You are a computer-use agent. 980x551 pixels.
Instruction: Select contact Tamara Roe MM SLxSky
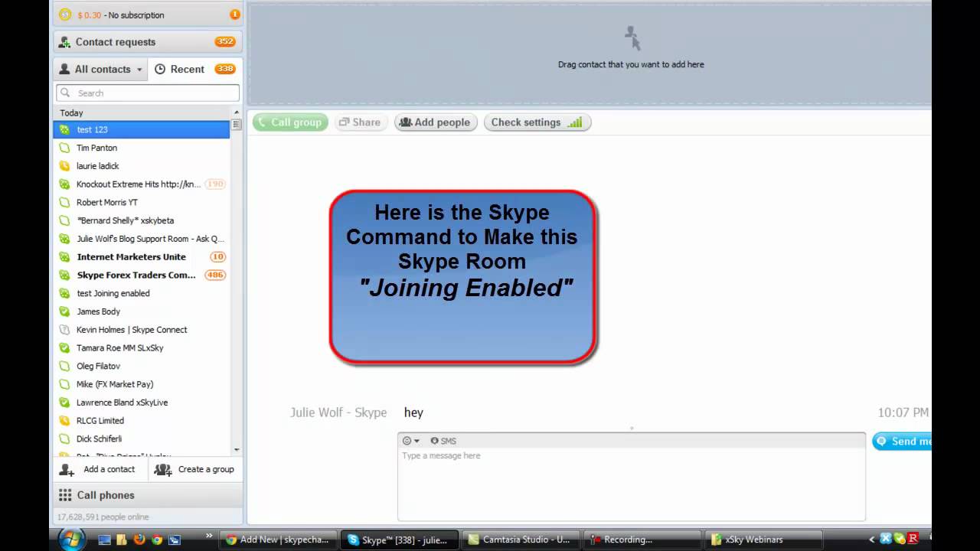(142, 348)
